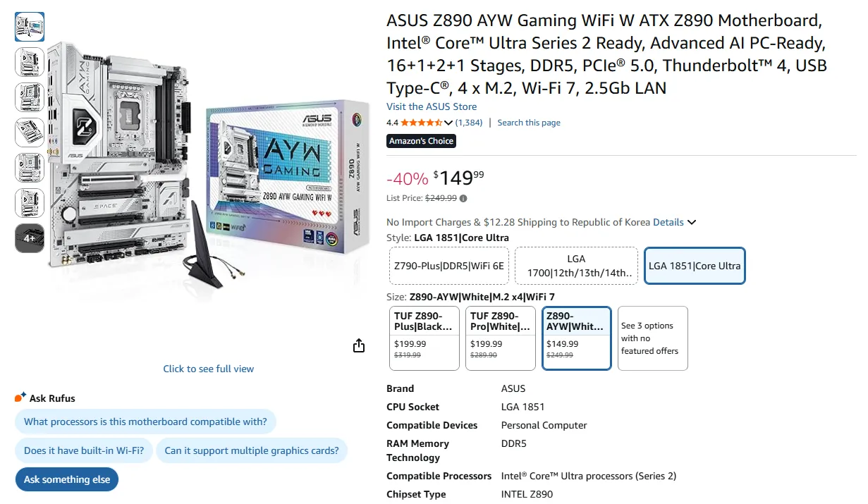The width and height of the screenshot is (868, 504).
Task: Select LGA 1700|12th/13th/14th style option
Action: pos(576,266)
